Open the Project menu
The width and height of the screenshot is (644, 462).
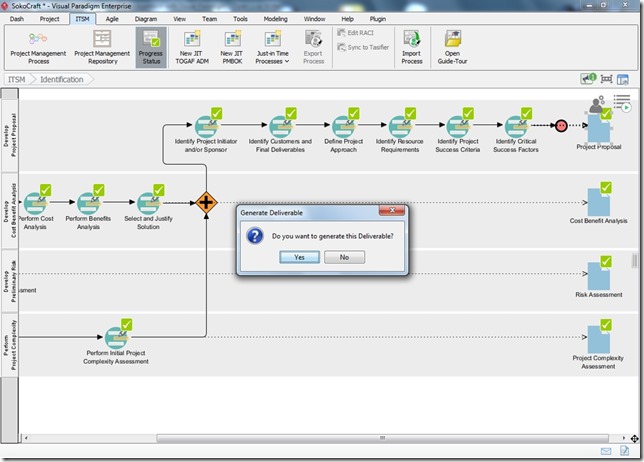[x=49, y=19]
